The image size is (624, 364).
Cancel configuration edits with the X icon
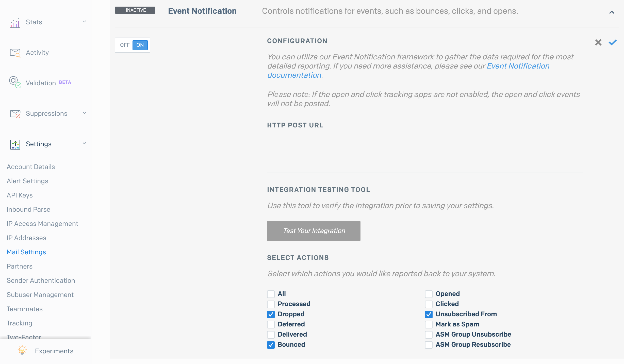pos(598,42)
